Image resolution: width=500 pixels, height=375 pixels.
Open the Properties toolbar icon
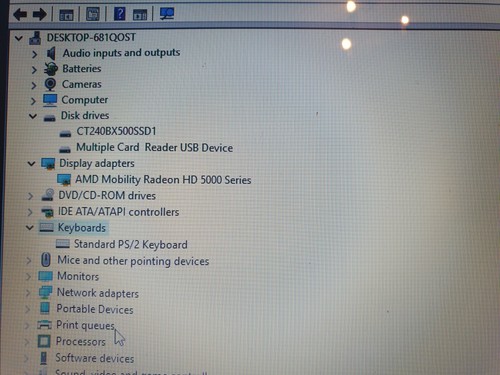[x=93, y=14]
